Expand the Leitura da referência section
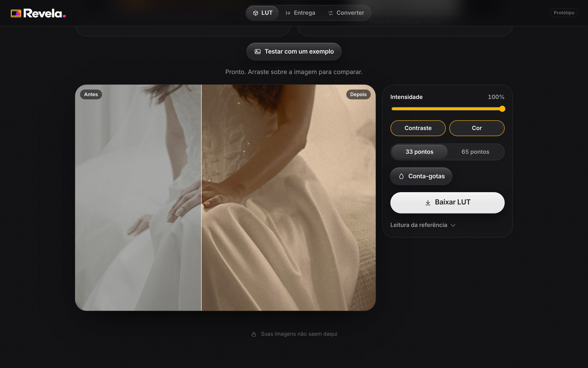The height and width of the screenshot is (368, 588). point(423,225)
